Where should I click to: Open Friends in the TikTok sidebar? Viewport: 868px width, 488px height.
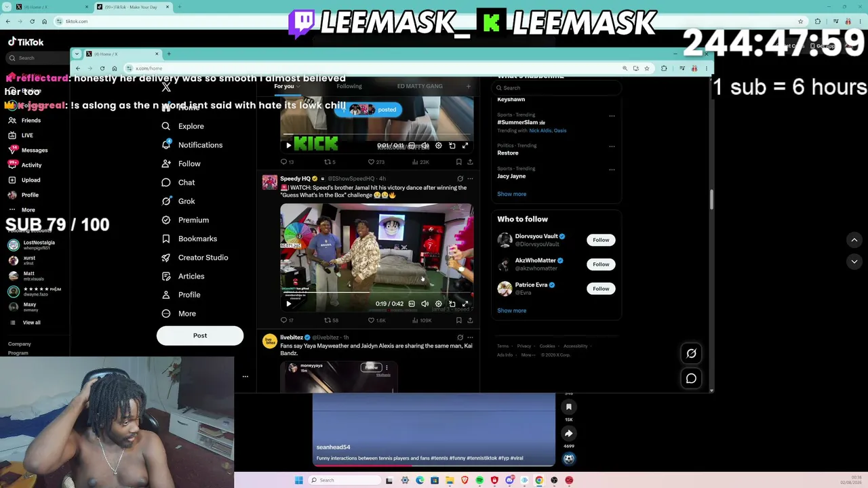pyautogui.click(x=24, y=121)
